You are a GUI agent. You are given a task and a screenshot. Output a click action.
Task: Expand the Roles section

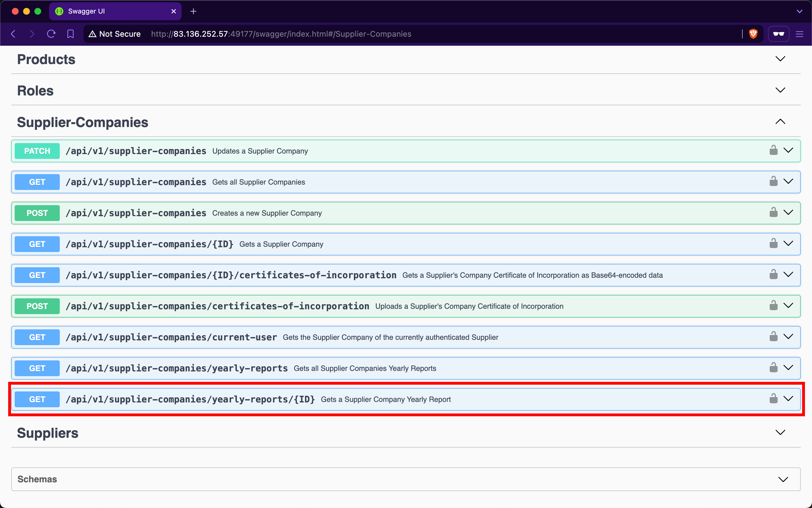(x=780, y=90)
